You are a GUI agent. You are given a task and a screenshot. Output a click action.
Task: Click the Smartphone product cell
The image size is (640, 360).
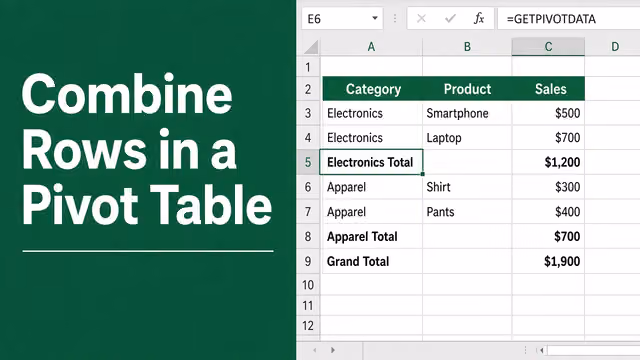[467, 113]
